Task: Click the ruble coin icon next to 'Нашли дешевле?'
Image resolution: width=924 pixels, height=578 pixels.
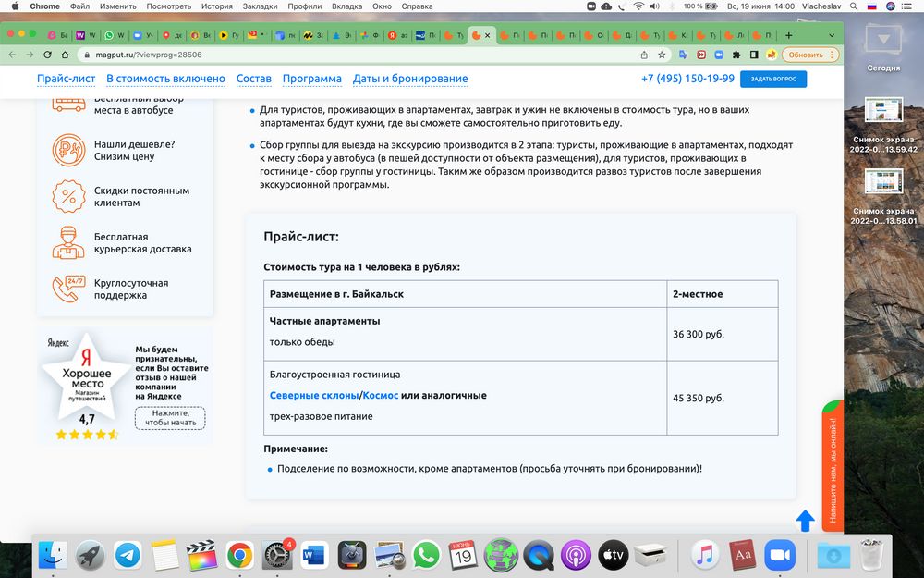Action: point(67,151)
